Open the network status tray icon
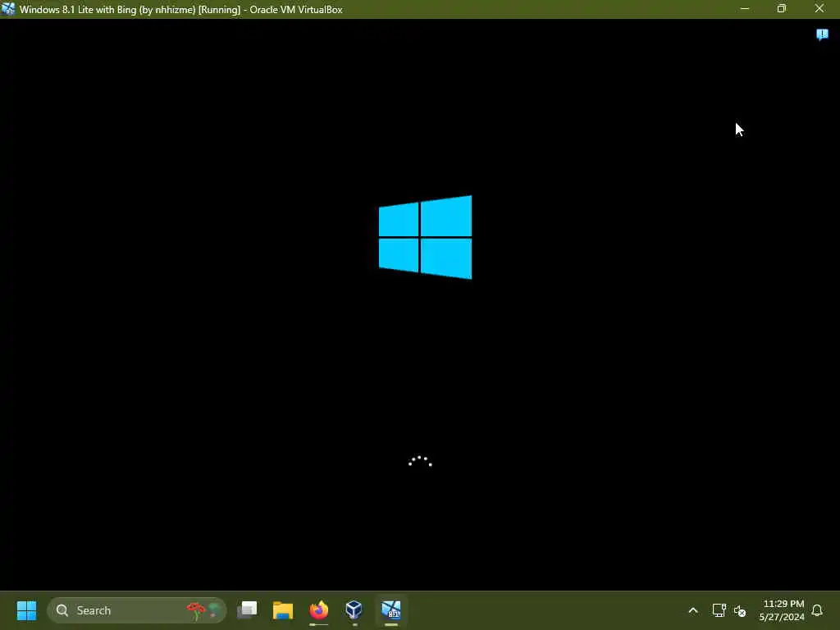The height and width of the screenshot is (630, 840). click(x=719, y=610)
